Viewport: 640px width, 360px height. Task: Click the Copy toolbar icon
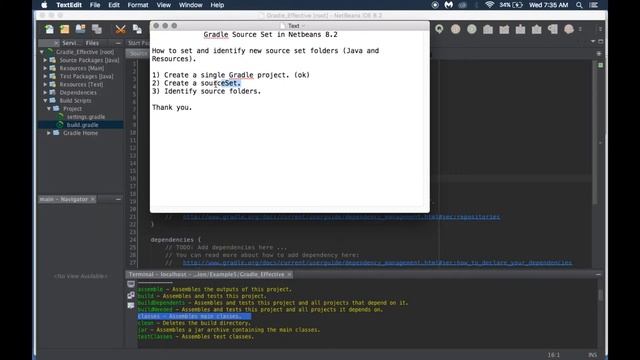pos(138,29)
